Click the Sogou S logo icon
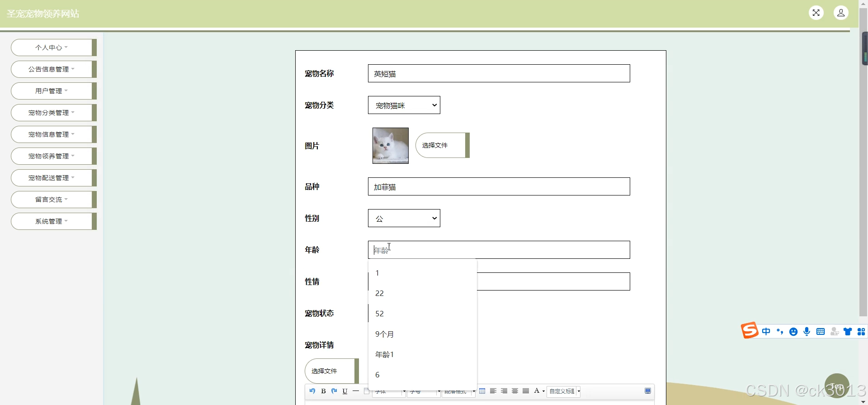868x405 pixels. [x=750, y=330]
